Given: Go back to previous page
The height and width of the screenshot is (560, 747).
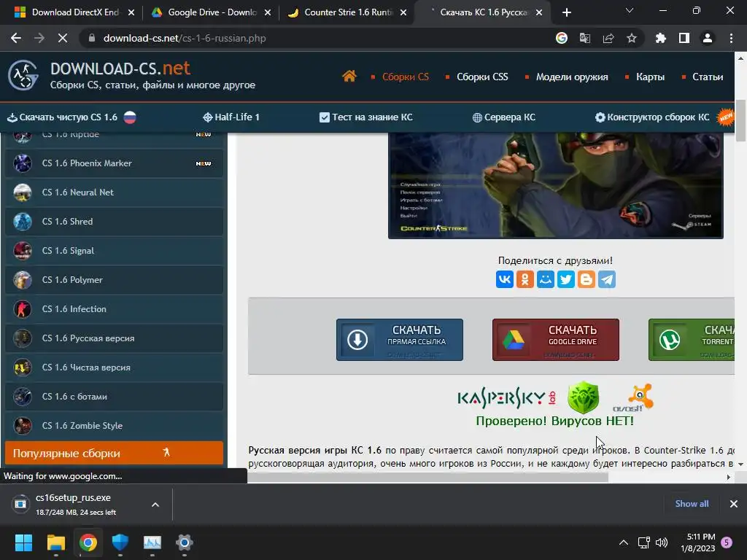Looking at the screenshot, I should (x=16, y=38).
